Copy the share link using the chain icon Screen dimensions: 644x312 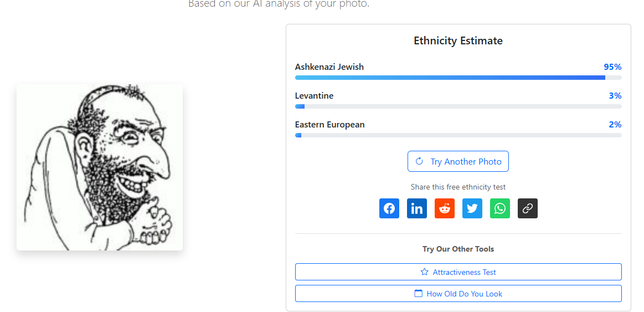click(528, 208)
